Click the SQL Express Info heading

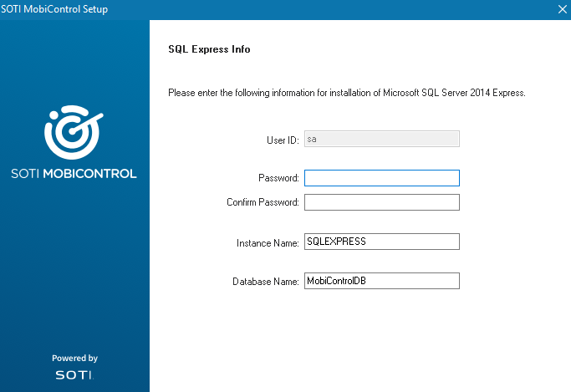tap(209, 49)
